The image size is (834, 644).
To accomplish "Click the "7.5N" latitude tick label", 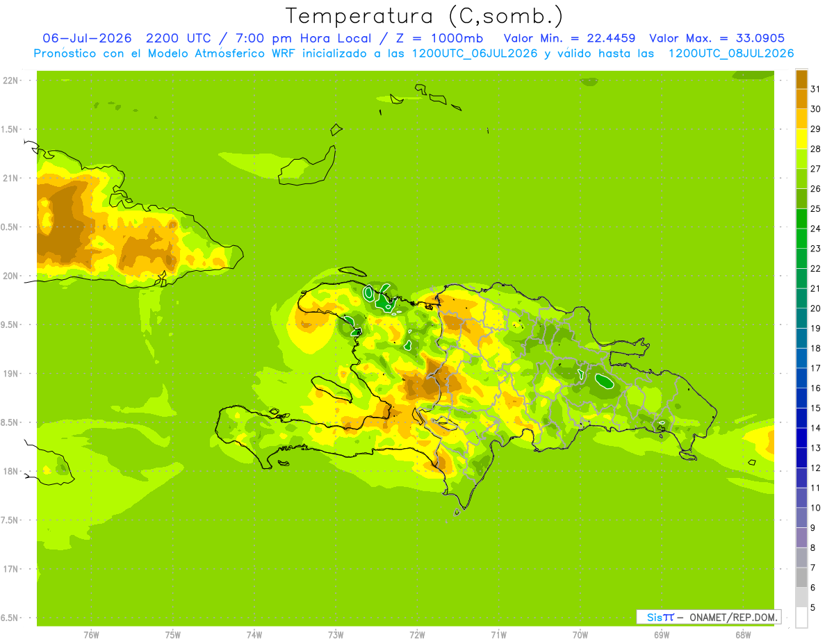I will tap(10, 520).
